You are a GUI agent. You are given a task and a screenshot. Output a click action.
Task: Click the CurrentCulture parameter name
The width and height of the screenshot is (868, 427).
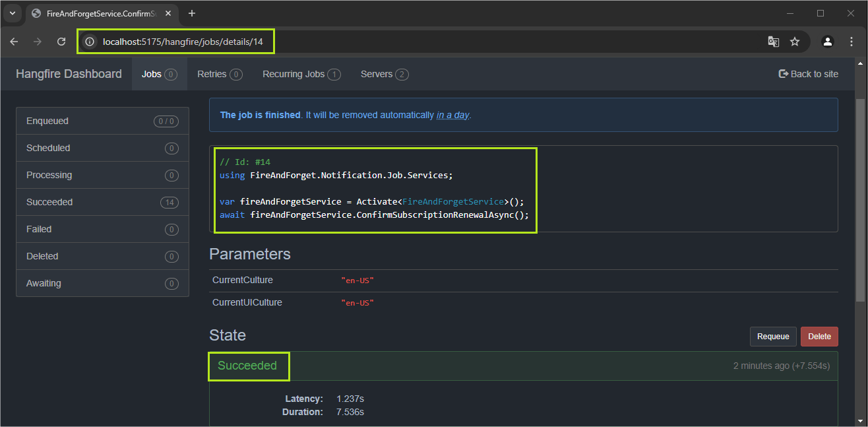tap(243, 280)
